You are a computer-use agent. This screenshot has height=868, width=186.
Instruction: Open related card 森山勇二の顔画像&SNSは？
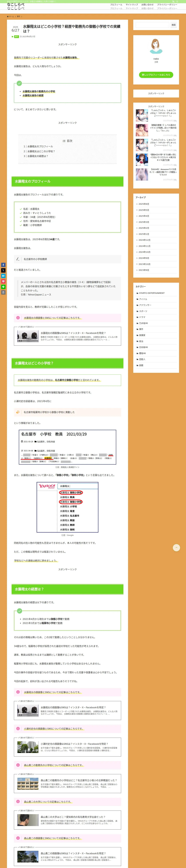tap(68, 857)
